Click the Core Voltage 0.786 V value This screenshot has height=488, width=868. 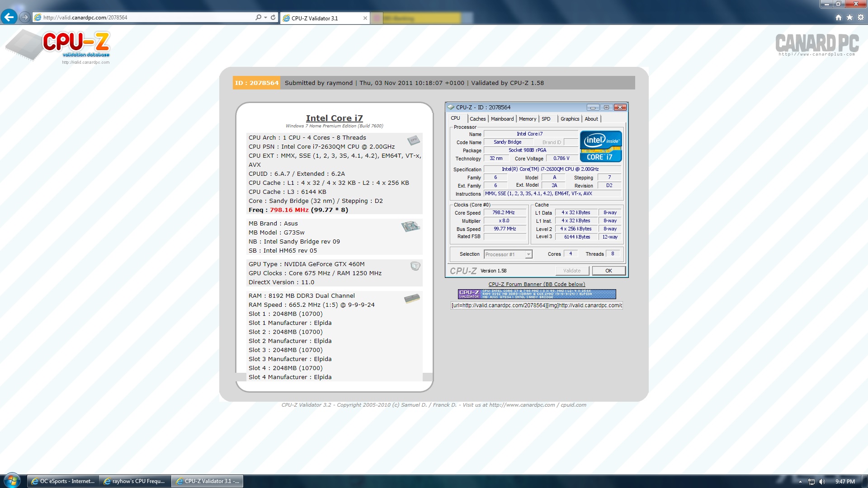561,158
